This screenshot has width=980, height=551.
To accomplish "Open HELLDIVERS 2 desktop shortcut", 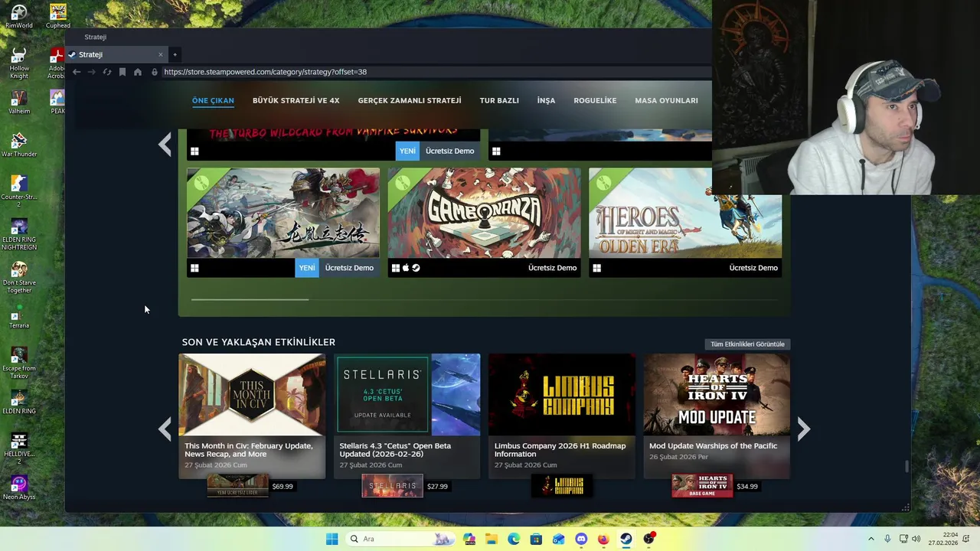I will (19, 448).
